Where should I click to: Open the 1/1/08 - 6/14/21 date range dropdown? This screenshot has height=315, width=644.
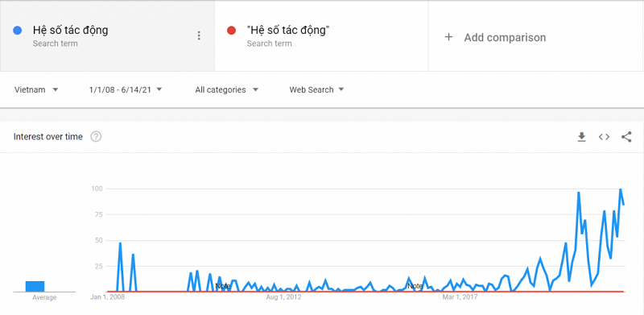click(126, 89)
